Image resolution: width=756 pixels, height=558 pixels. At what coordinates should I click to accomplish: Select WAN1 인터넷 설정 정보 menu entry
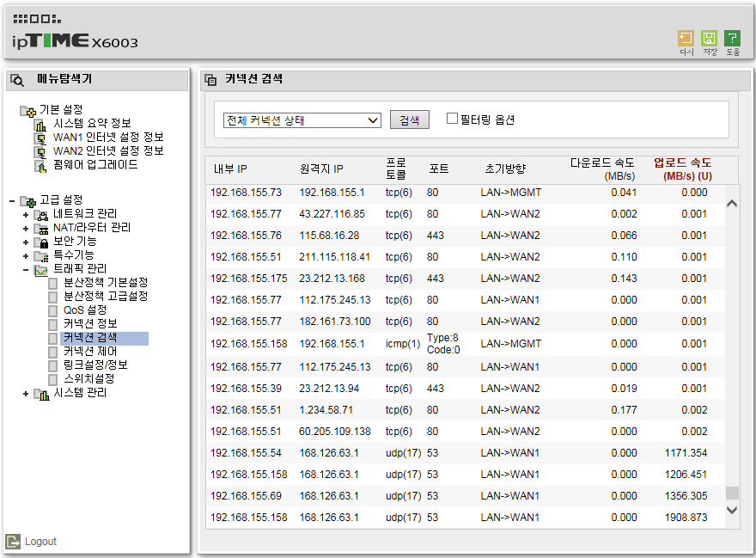click(108, 137)
